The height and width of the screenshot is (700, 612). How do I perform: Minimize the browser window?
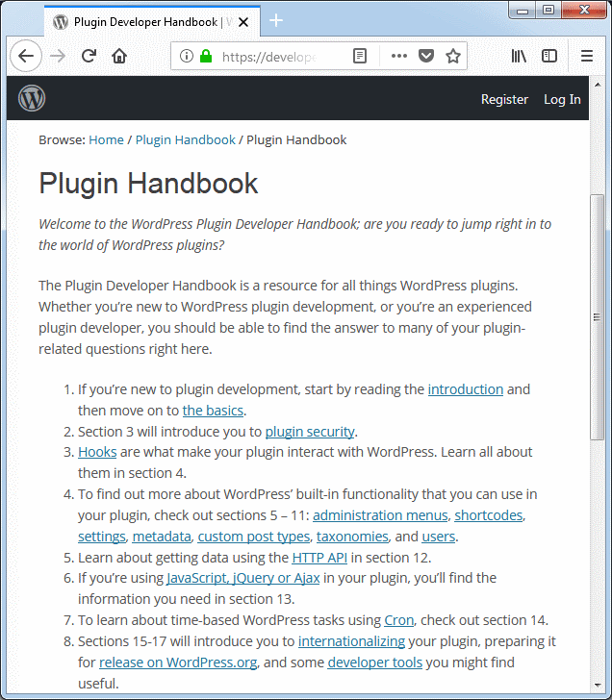pos(523,11)
